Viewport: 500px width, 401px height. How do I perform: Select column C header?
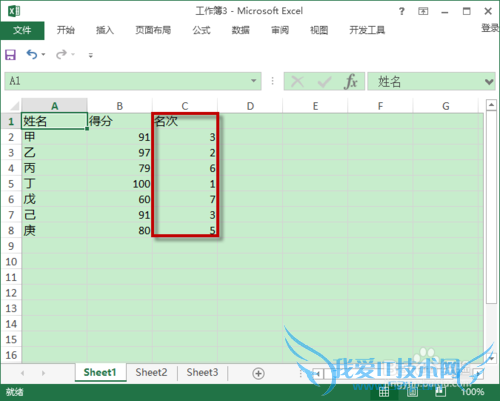coord(185,106)
